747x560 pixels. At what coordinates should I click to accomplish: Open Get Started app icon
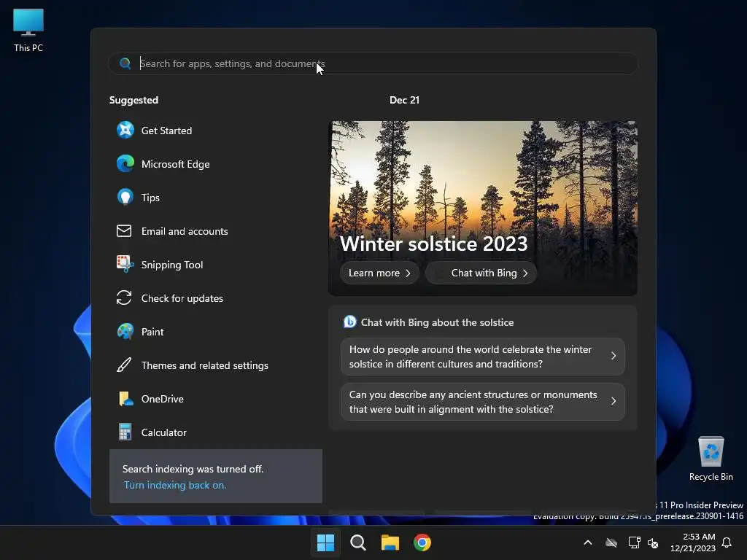click(125, 130)
